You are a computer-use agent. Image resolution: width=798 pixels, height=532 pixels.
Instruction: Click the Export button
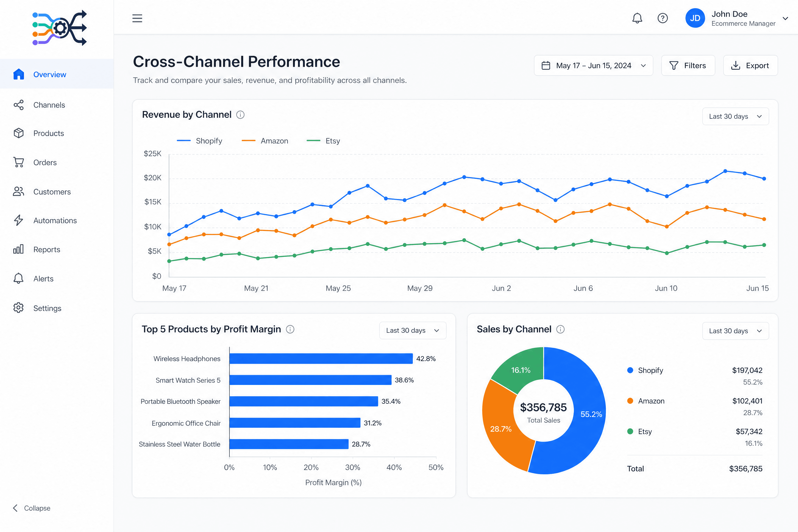pyautogui.click(x=750, y=65)
